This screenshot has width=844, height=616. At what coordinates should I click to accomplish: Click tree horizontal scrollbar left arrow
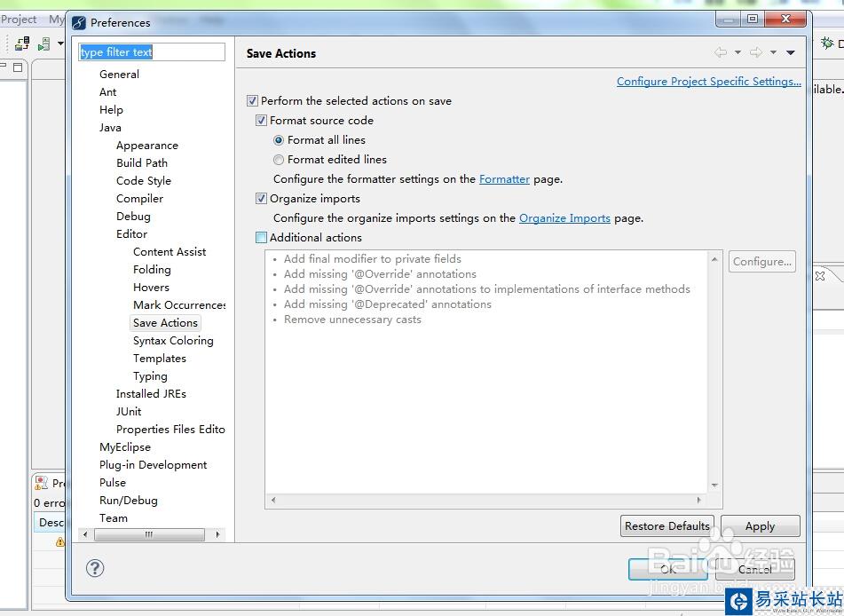85,534
